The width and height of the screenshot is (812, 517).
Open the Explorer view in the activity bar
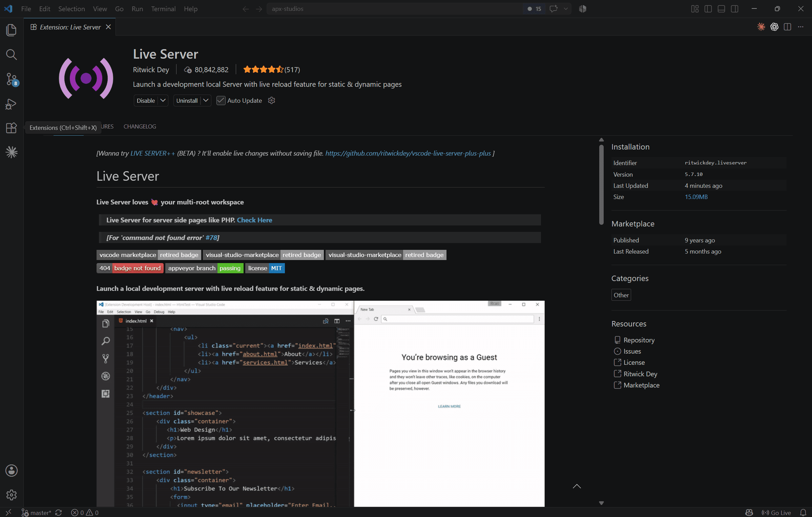point(12,30)
